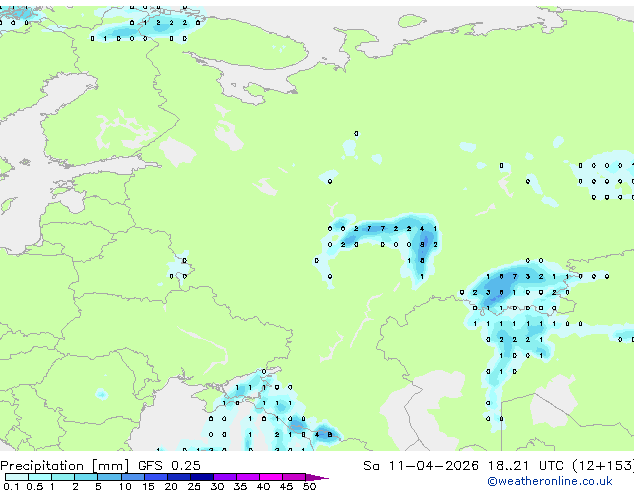Click the "Sa 11-04-2026" date text
634x490 pixels.
point(421,466)
